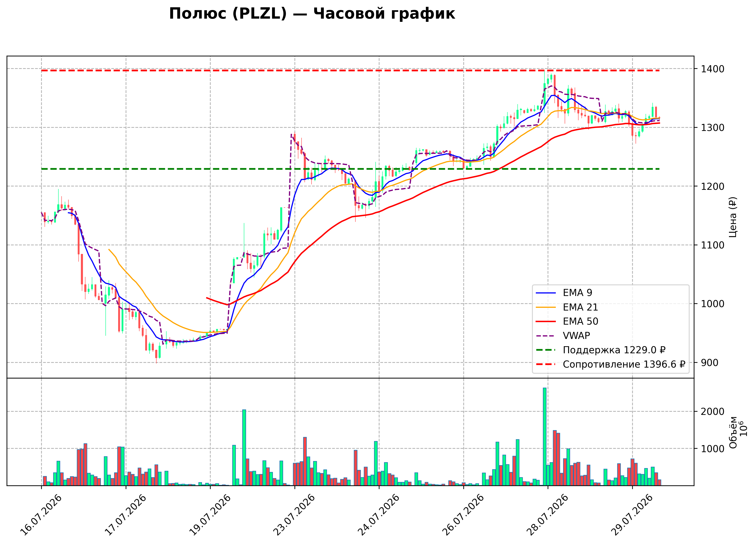The height and width of the screenshot is (544, 756).
Task: Click the tallest volume bar in the volume panel
Action: [x=545, y=437]
